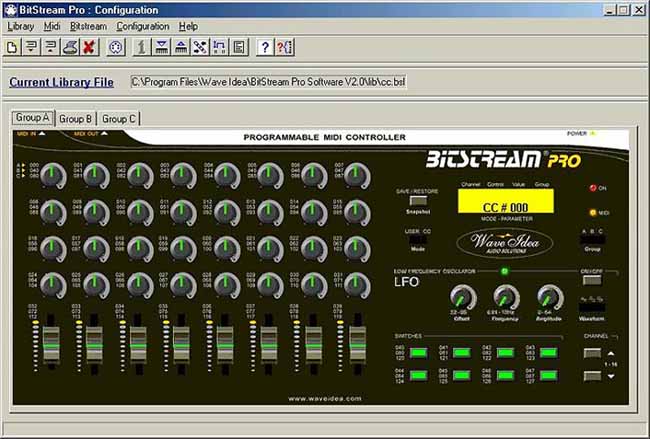Click the LFO Waveform selector
Viewport: 650px width, 439px height.
[592, 308]
